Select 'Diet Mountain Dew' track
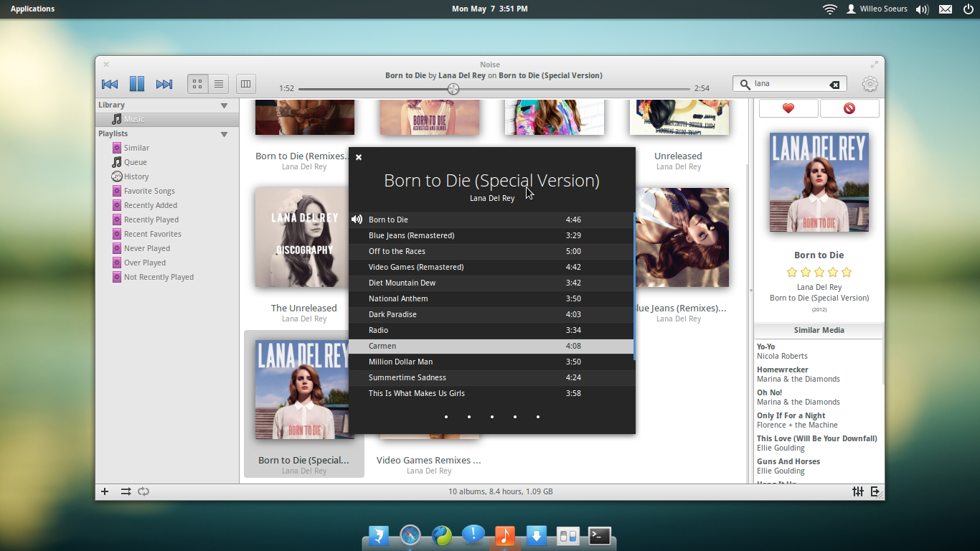980x551 pixels. 491,283
